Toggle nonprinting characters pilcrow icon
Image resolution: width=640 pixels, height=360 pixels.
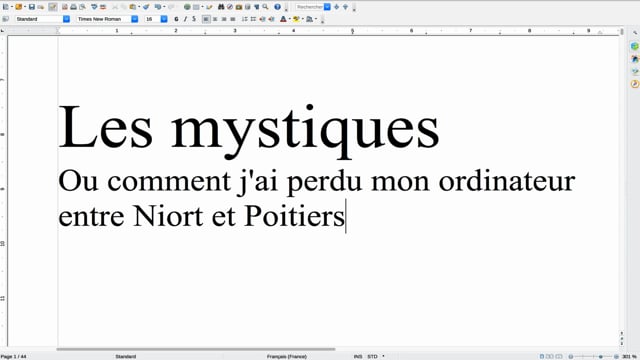coord(256,7)
